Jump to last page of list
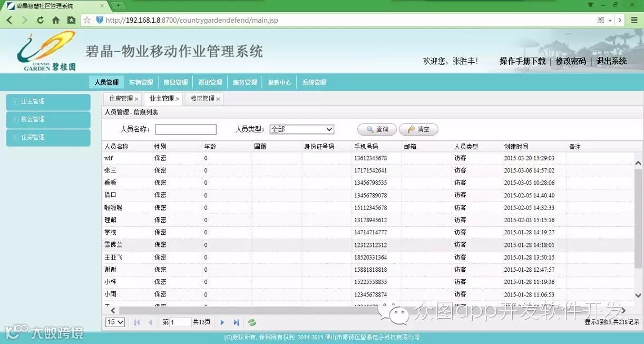The height and width of the screenshot is (344, 644). pos(236,322)
